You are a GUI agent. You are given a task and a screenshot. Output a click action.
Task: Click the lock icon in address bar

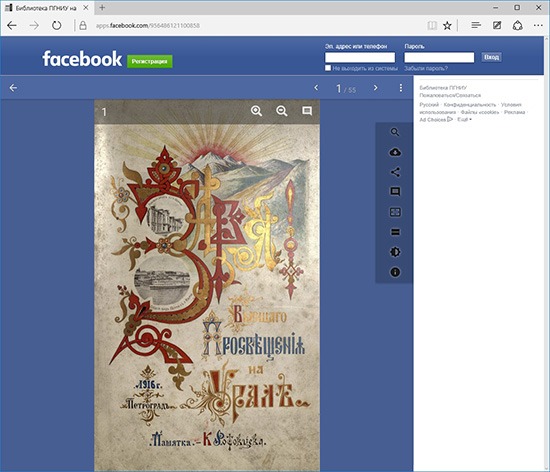(83, 25)
